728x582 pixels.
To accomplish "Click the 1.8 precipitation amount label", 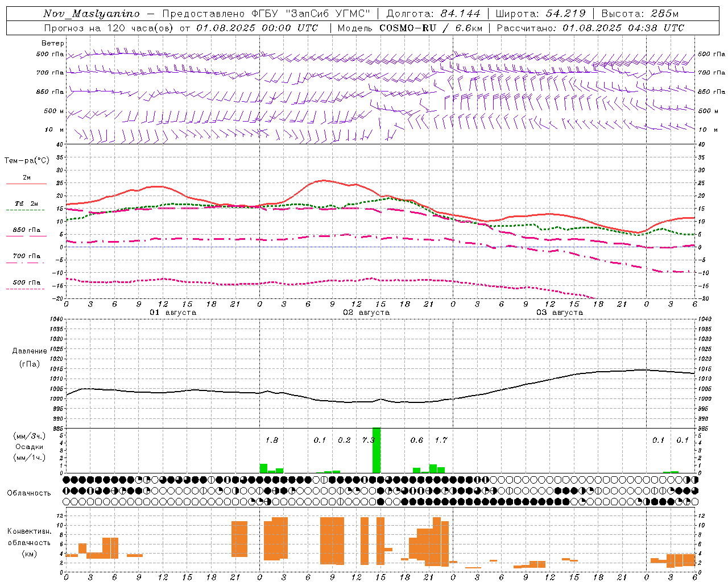I will [272, 440].
